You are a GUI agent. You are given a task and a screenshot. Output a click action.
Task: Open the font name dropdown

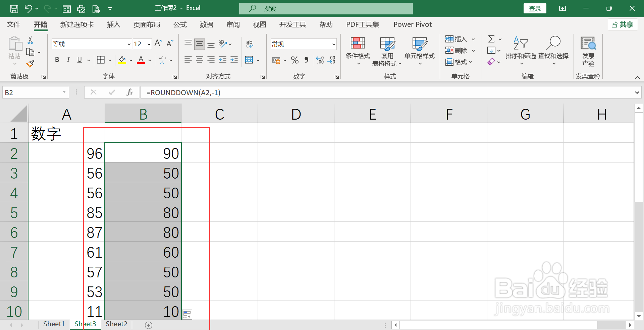point(129,44)
